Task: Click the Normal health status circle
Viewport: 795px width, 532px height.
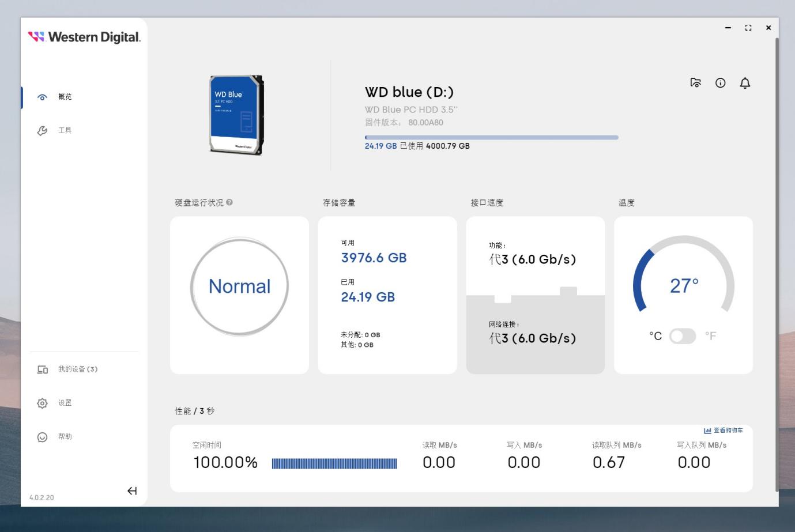Action: 239,286
